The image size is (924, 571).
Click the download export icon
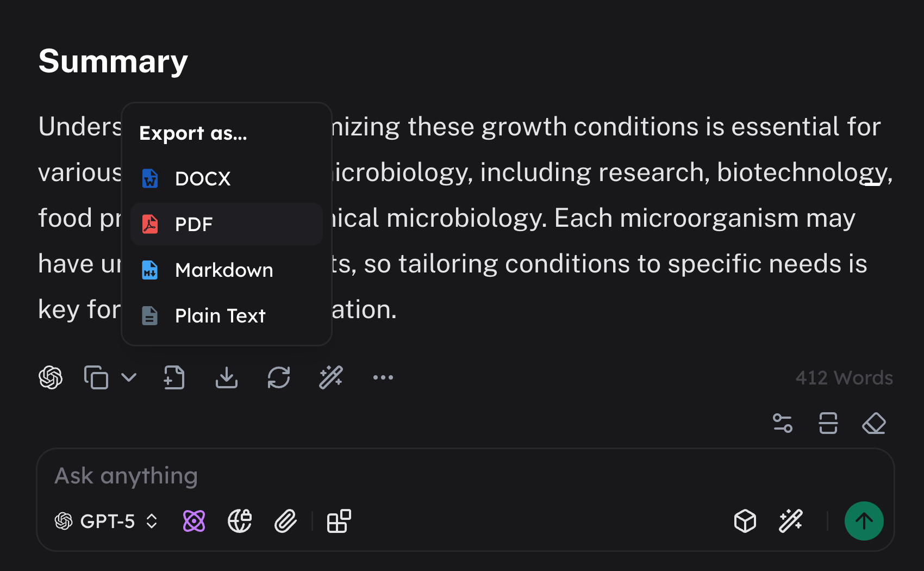(x=227, y=377)
